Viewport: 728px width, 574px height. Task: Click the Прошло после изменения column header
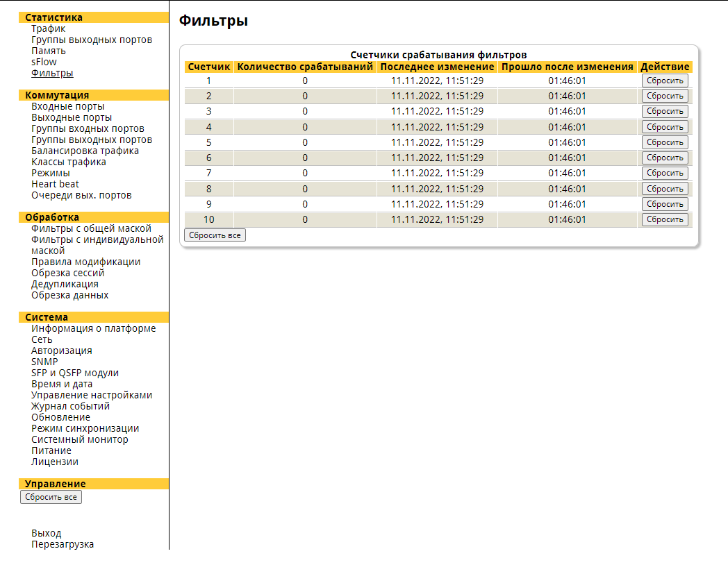(567, 67)
